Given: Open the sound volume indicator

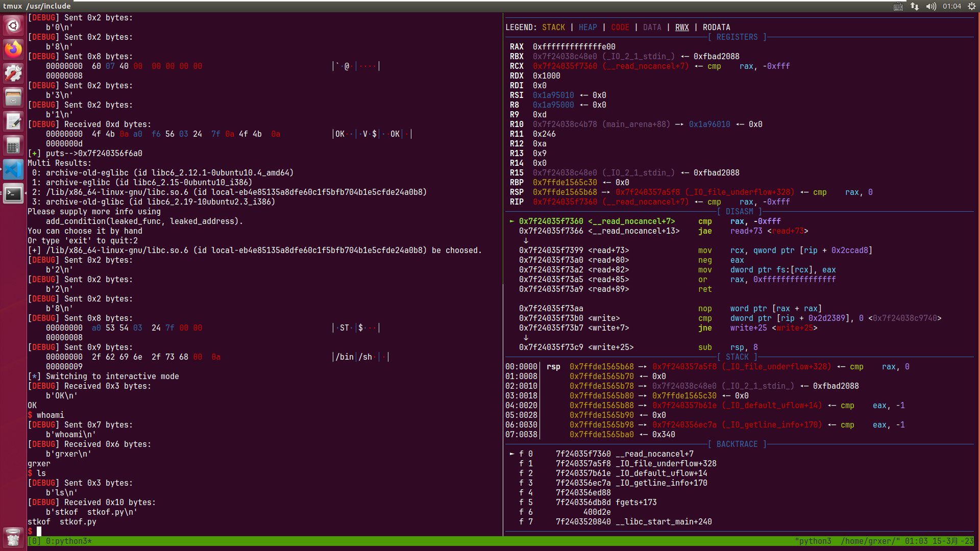Looking at the screenshot, I should [x=931, y=6].
